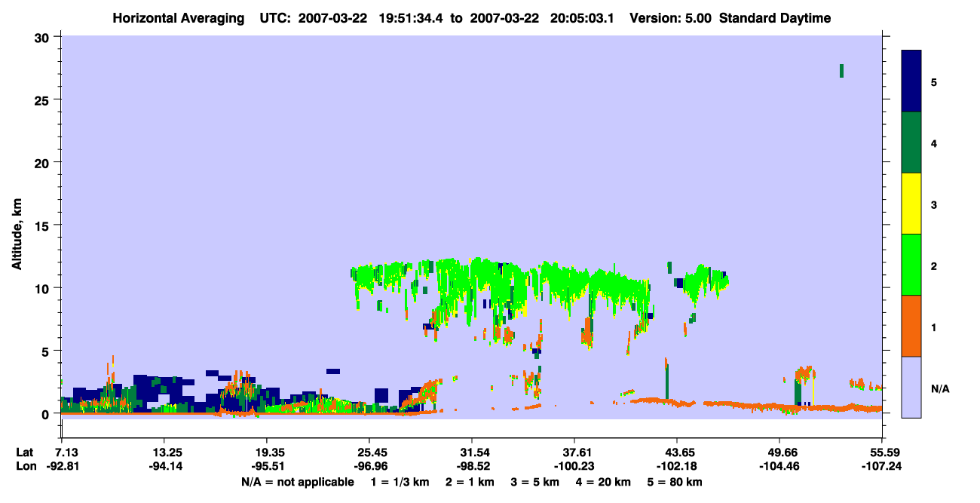980x503 pixels.
Task: Click the yellow level 3 colorbar segment
Action: 911,204
